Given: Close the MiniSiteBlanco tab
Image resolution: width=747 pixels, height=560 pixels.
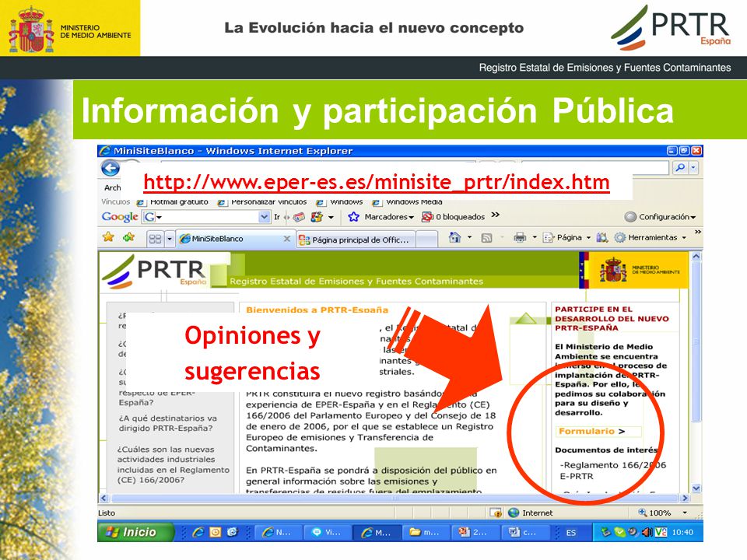Looking at the screenshot, I should pos(287,239).
